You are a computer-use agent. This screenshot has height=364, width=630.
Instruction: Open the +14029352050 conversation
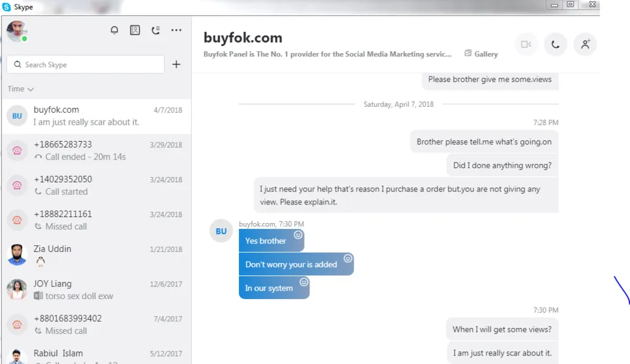96,186
